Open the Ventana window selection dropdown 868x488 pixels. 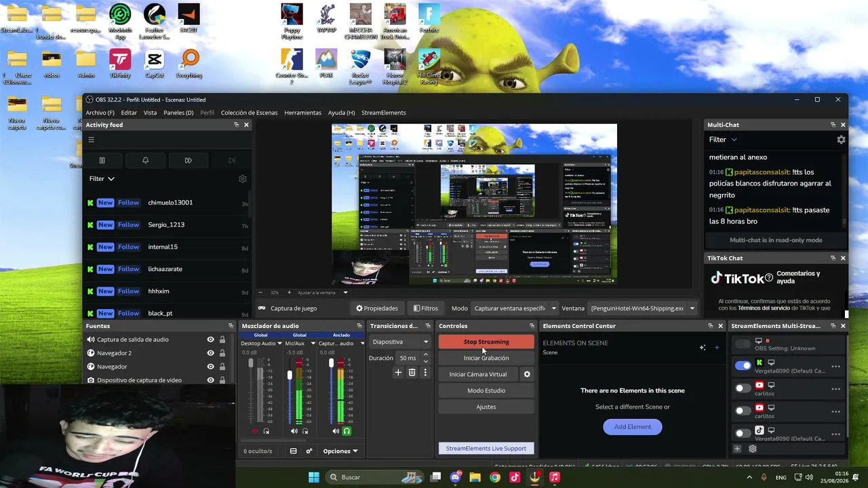642,308
